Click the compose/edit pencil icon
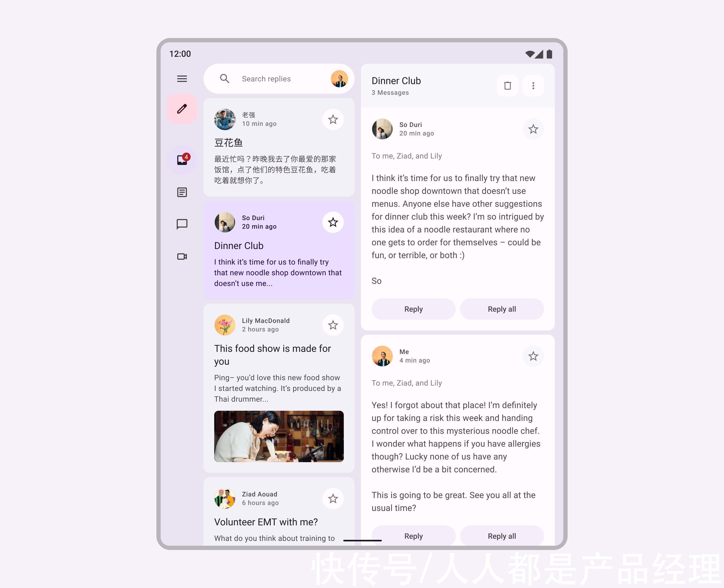Viewport: 724px width, 588px height. coord(182,109)
